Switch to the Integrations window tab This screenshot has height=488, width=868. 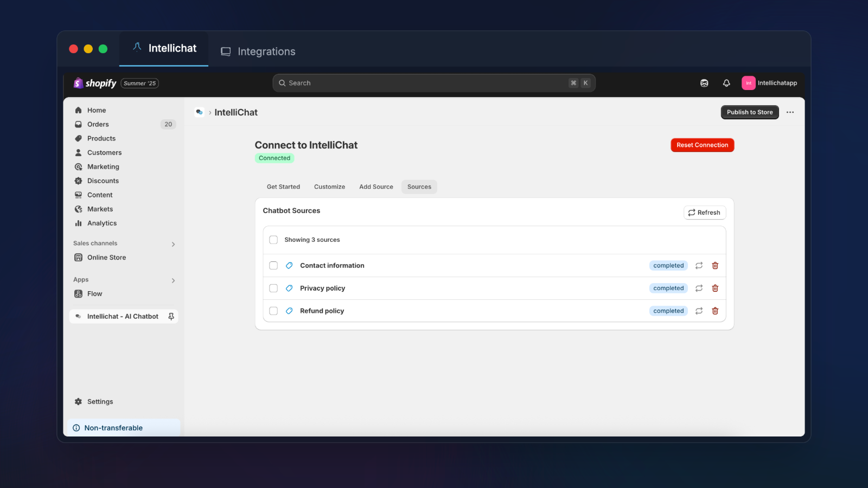[258, 52]
